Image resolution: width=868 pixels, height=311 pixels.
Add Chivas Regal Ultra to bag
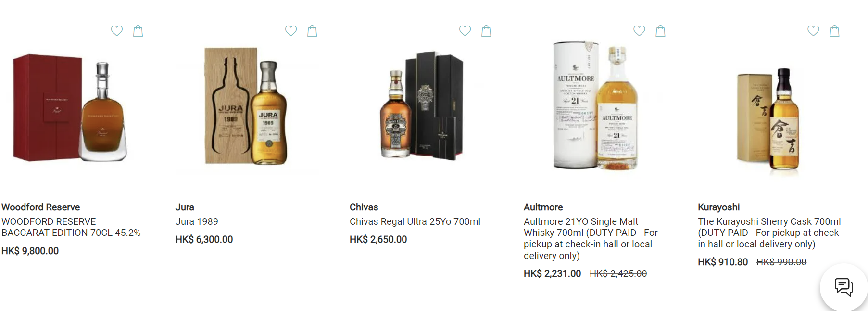coord(486,31)
